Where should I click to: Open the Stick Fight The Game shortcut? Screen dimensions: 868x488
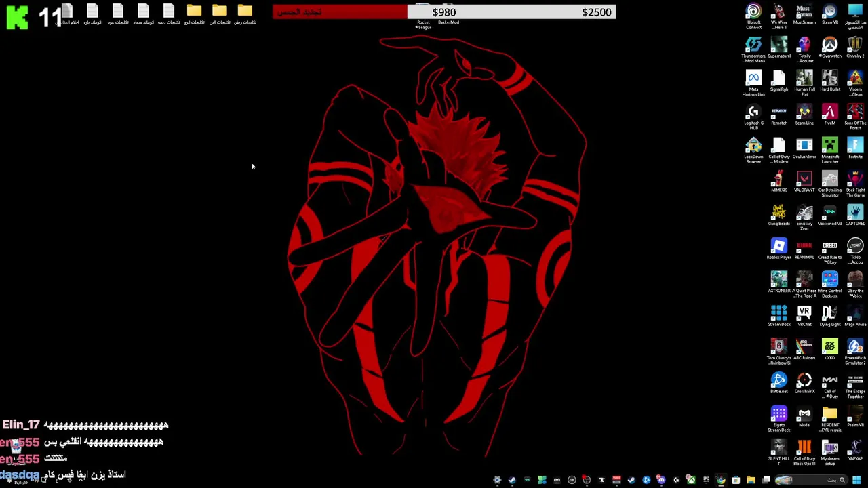point(855,184)
